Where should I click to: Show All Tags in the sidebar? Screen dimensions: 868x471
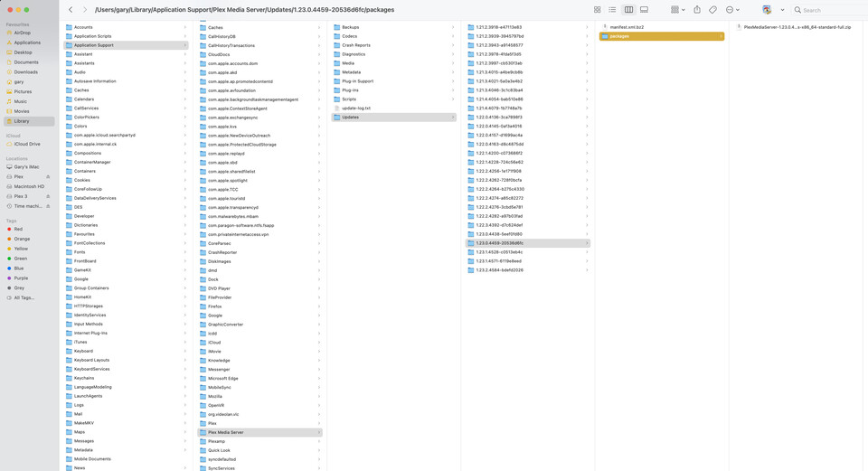[24, 297]
